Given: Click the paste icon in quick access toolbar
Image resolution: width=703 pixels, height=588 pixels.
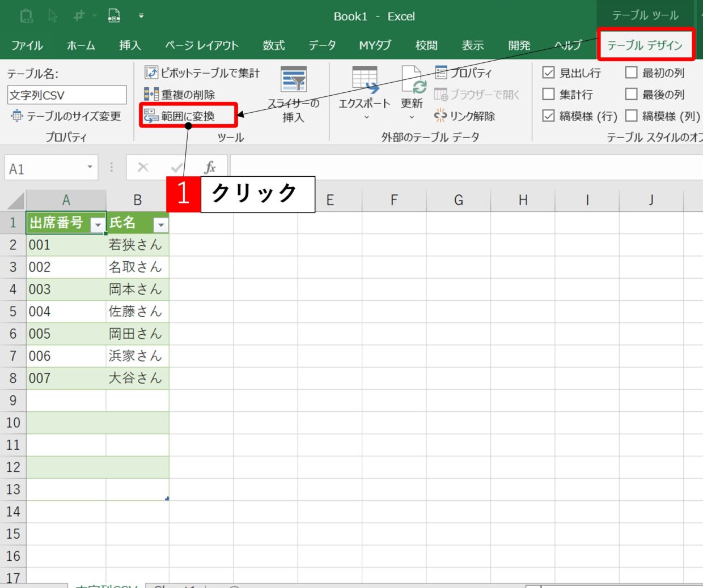Looking at the screenshot, I should (x=26, y=16).
